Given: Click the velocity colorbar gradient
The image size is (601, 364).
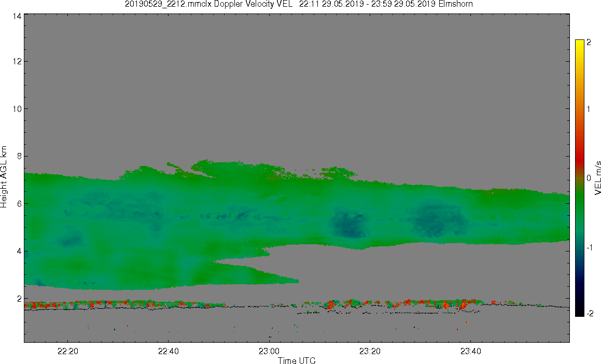Looking at the screenshot, I should [580, 178].
